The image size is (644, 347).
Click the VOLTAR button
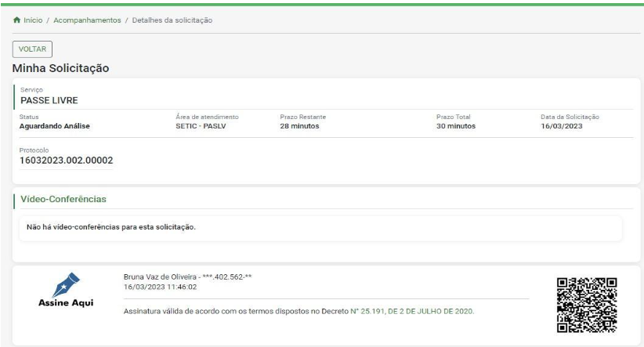pos(32,49)
